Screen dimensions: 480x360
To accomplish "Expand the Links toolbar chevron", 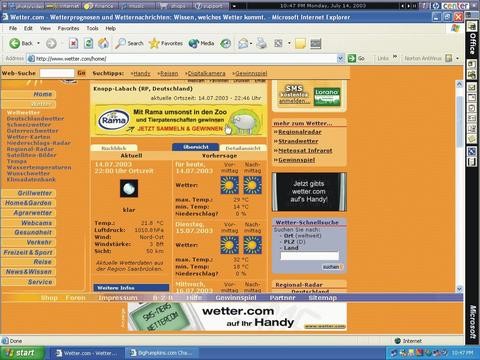I will [x=395, y=57].
